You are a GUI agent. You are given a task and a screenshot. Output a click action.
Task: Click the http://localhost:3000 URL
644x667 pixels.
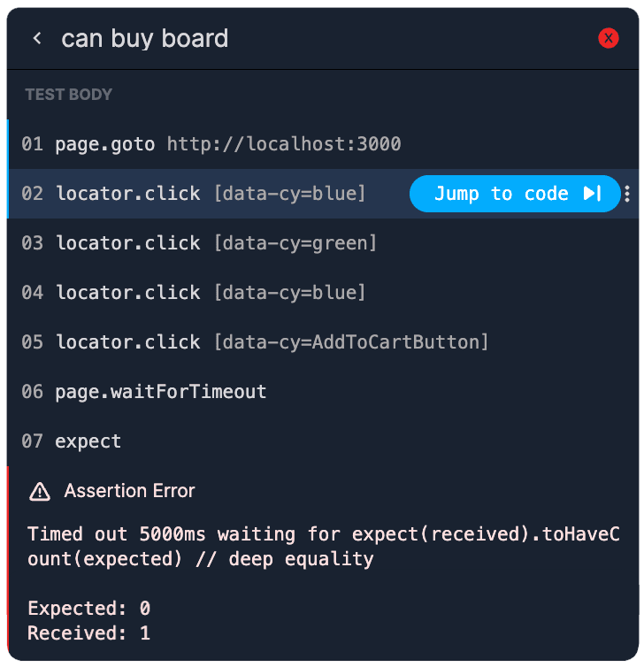(x=284, y=144)
